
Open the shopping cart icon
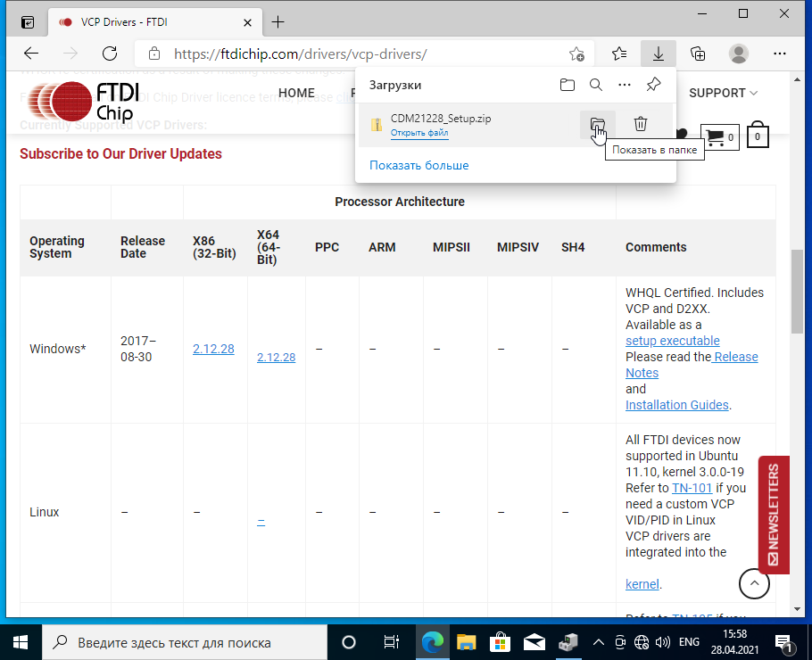[720, 137]
